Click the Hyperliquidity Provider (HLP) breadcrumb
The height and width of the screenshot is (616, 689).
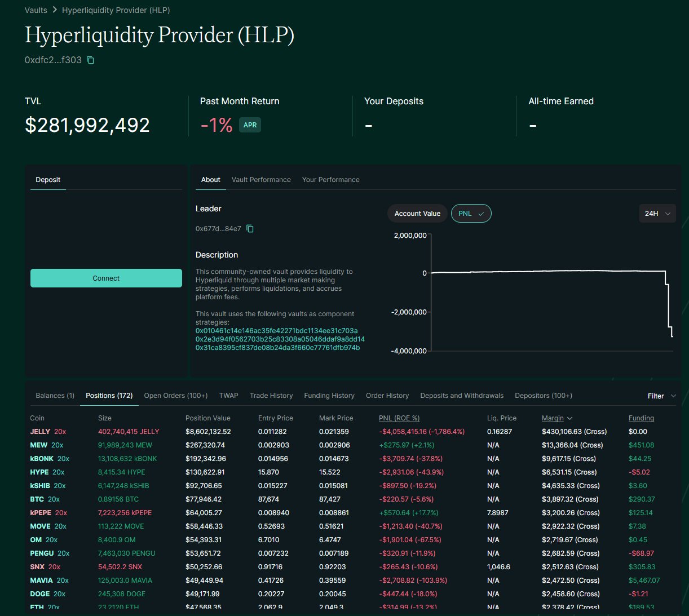[116, 10]
